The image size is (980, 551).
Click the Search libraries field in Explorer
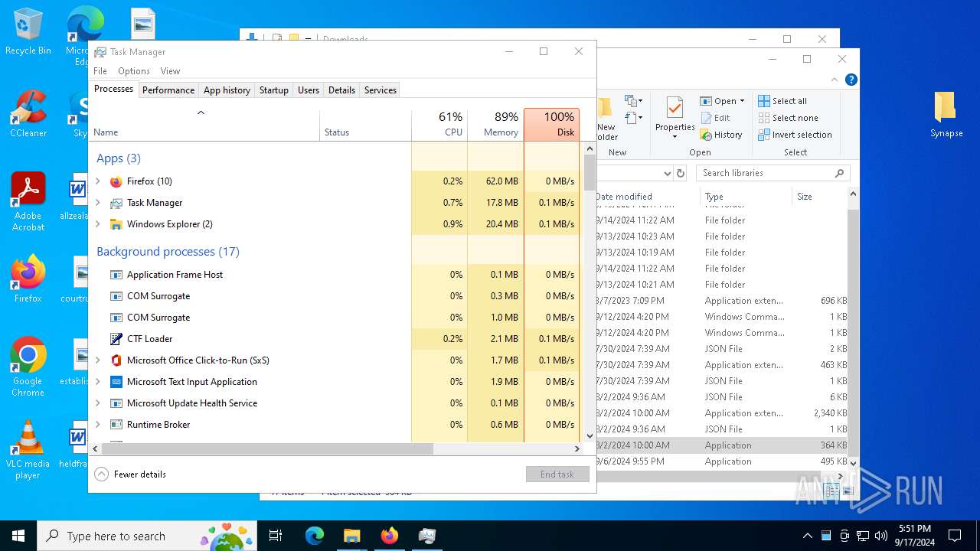[x=773, y=173]
